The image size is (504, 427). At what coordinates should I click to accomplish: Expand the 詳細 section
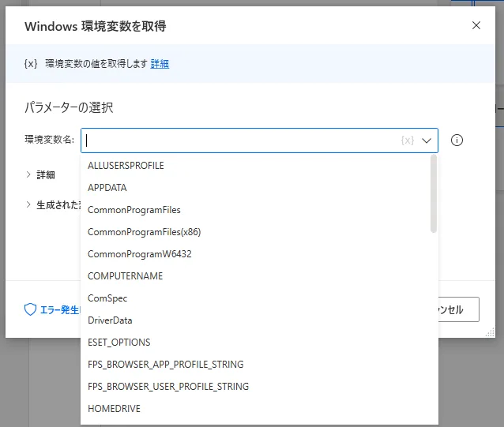tap(29, 174)
